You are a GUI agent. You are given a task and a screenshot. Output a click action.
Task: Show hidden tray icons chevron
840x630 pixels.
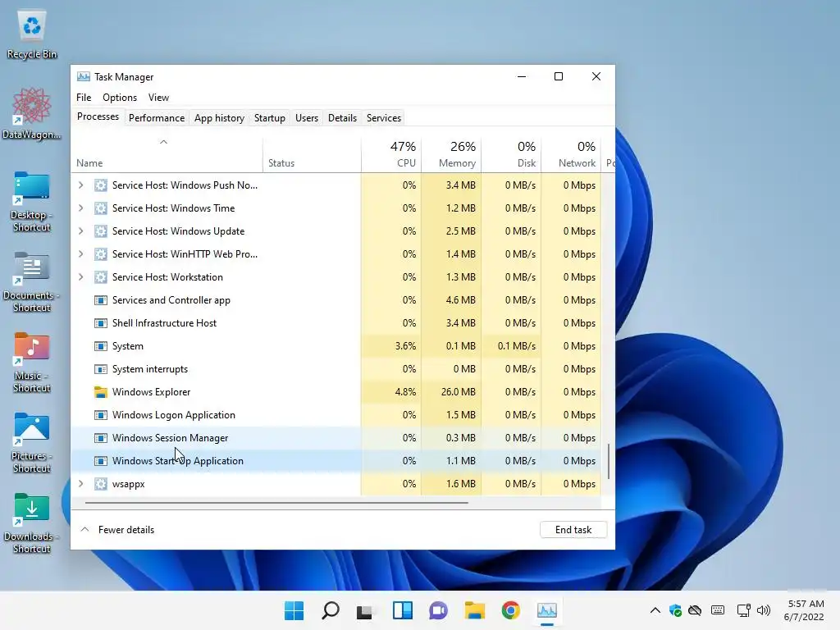coord(655,610)
